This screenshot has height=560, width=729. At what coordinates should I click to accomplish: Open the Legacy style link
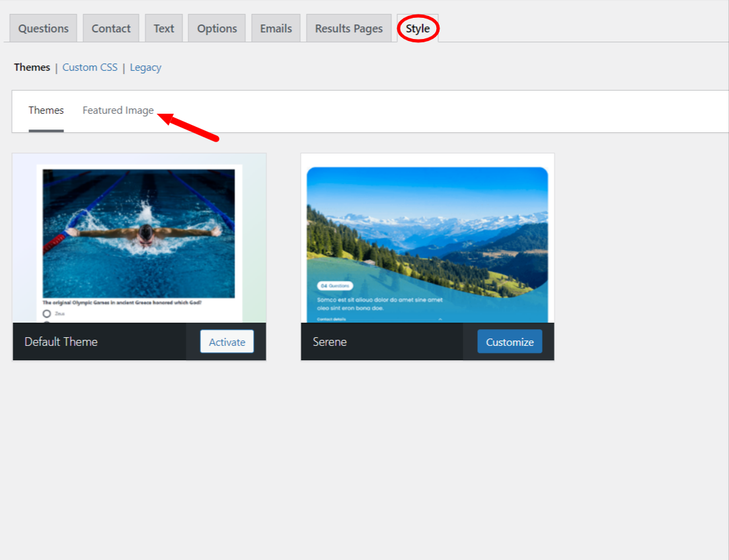(145, 67)
